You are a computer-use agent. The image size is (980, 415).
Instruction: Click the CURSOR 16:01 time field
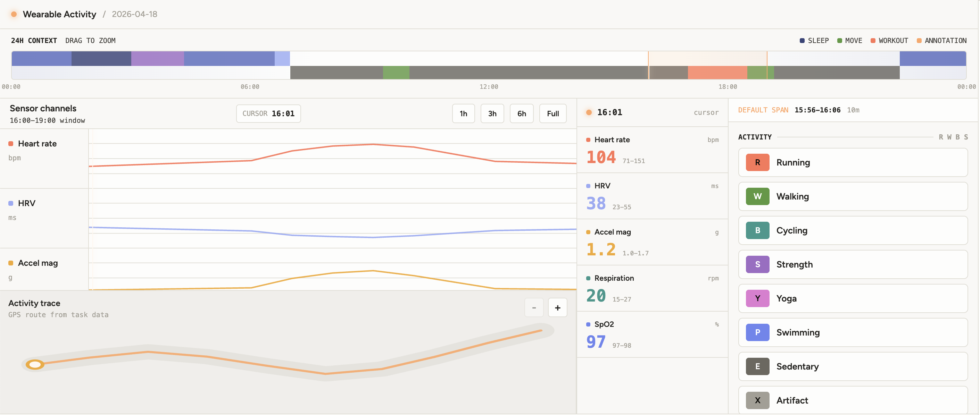268,113
